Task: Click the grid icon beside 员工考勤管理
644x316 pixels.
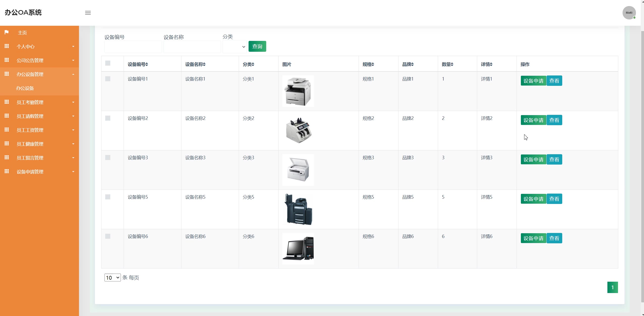Action: [7, 102]
